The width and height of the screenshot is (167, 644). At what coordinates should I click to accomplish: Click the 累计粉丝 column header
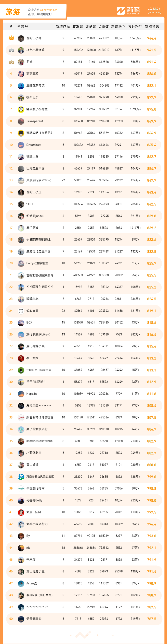[x=135, y=26]
